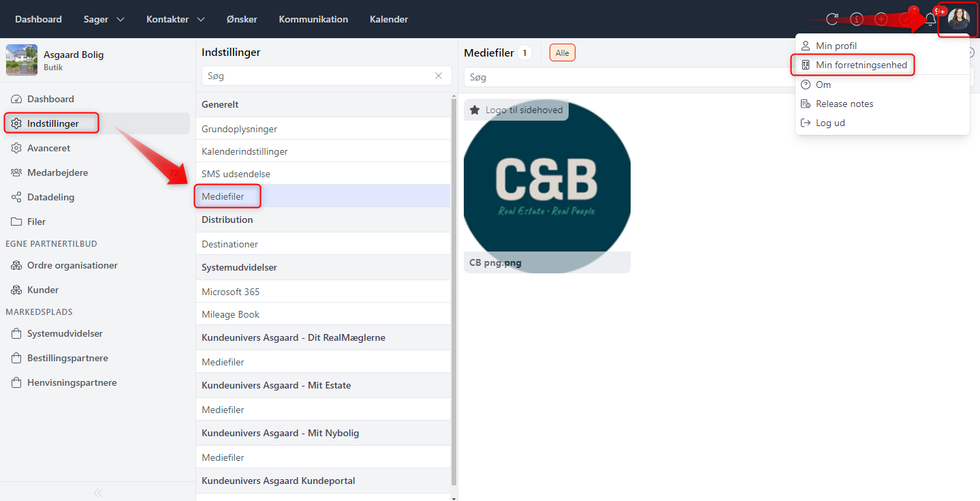
Task: Open Avanceret in the left sidebar
Action: (x=97, y=148)
